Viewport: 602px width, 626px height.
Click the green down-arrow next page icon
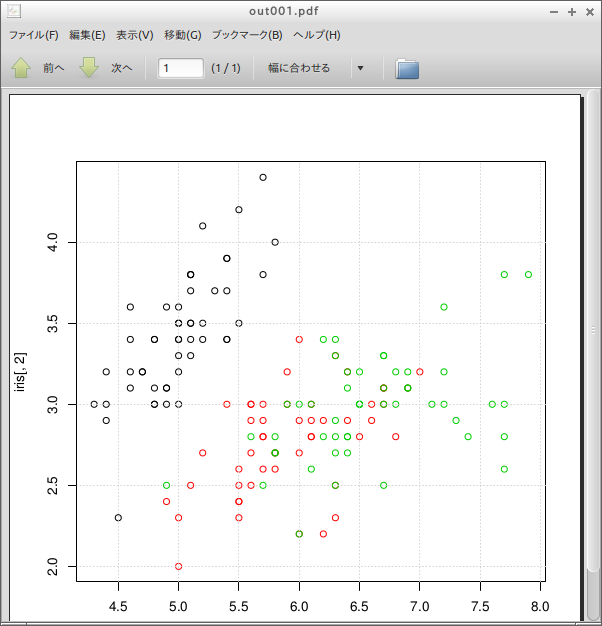click(89, 68)
